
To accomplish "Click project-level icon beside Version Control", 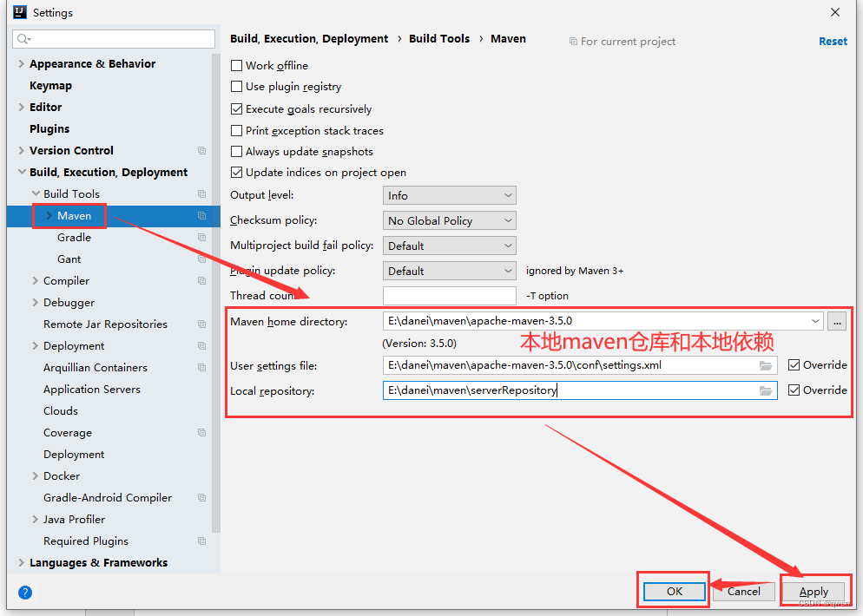I will (202, 151).
